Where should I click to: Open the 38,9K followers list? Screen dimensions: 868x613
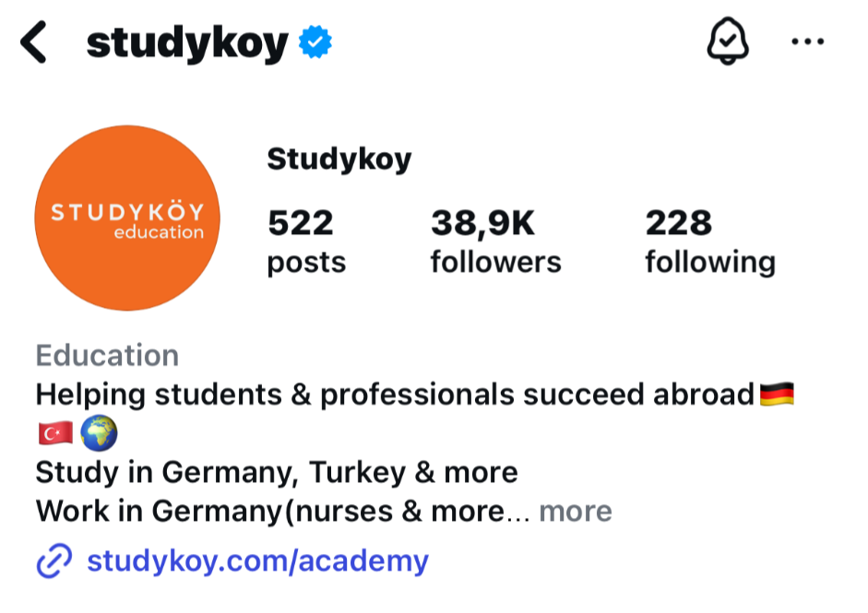pos(495,242)
